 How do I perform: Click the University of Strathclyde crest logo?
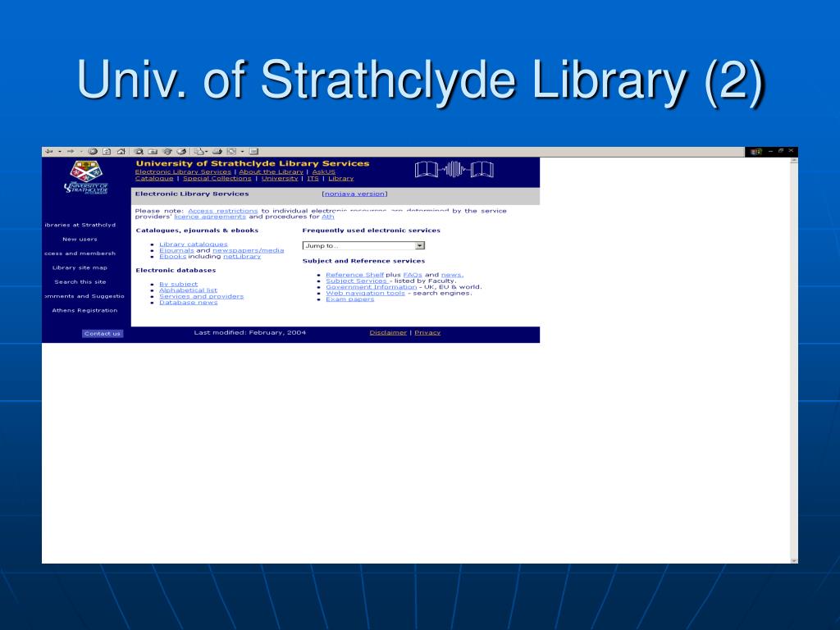click(85, 177)
